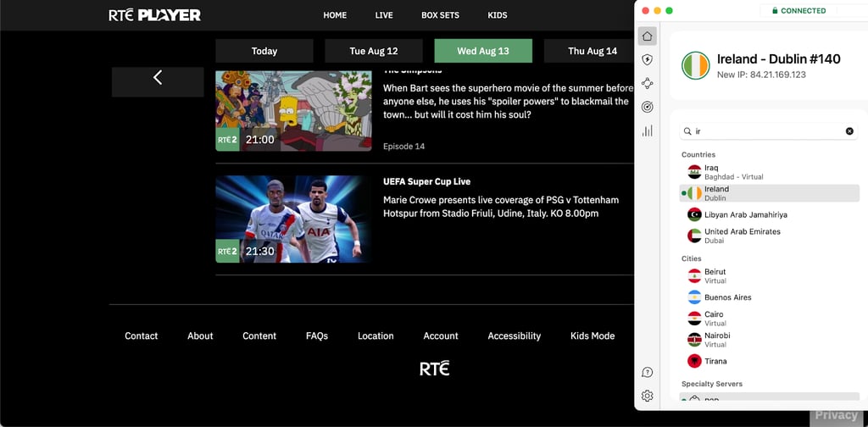Open the VPN settings gear icon
868x427 pixels.
point(647,396)
